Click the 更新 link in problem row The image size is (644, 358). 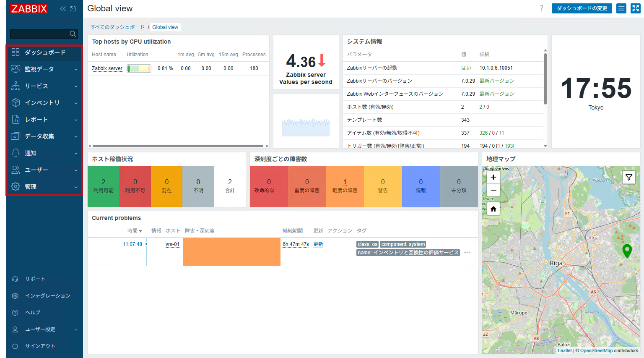318,244
